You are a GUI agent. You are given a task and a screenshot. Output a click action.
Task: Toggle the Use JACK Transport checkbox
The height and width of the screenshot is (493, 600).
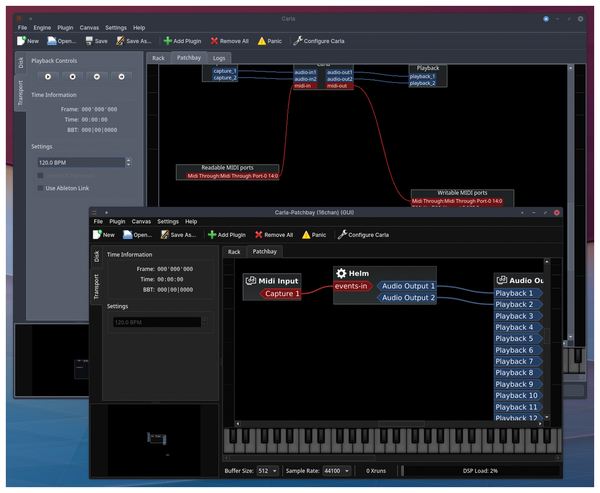pyautogui.click(x=40, y=175)
